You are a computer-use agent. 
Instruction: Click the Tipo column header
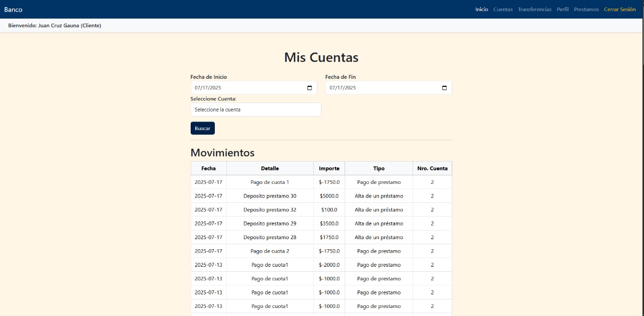[x=379, y=168]
